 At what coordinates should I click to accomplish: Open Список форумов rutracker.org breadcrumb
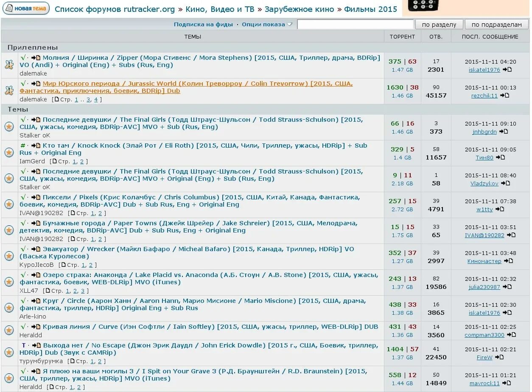[115, 9]
